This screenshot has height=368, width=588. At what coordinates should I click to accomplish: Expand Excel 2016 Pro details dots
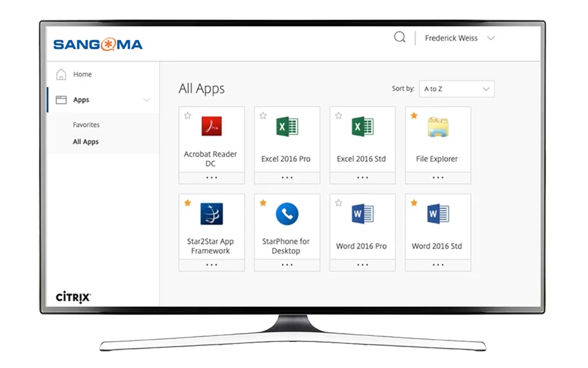pos(287,177)
